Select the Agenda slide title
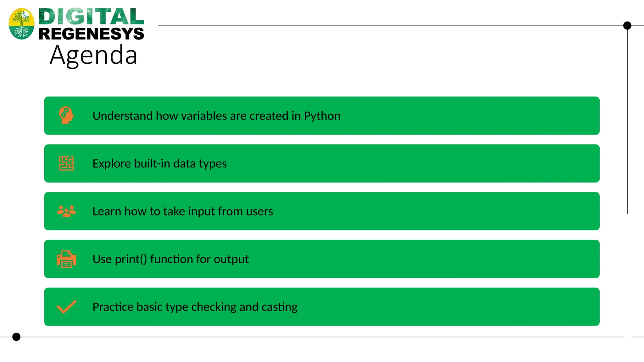This screenshot has width=644, height=362. (x=93, y=55)
